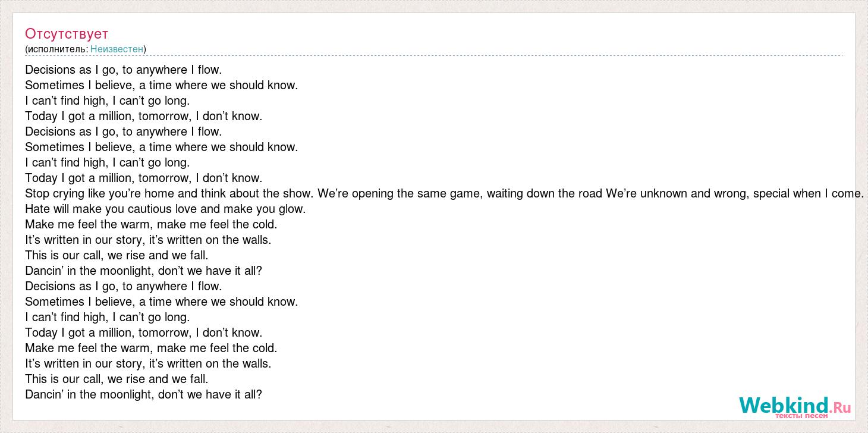868x433 pixels.
Task: Click first 'This is our call' line
Action: click(117, 255)
